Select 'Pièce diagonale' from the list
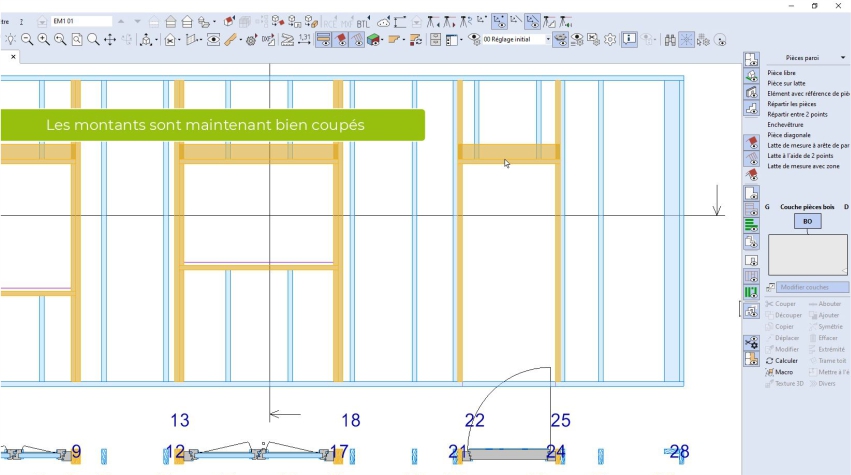851x475 pixels. click(789, 135)
